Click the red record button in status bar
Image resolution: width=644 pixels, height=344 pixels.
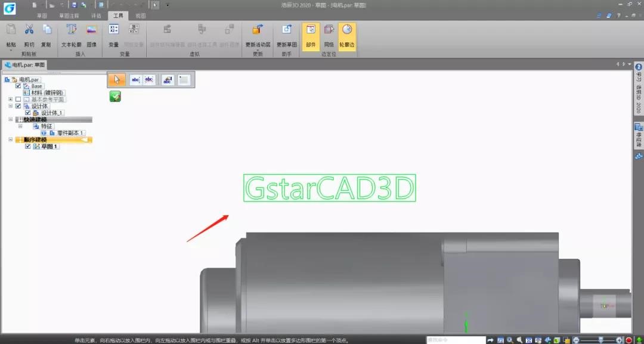pos(629,340)
